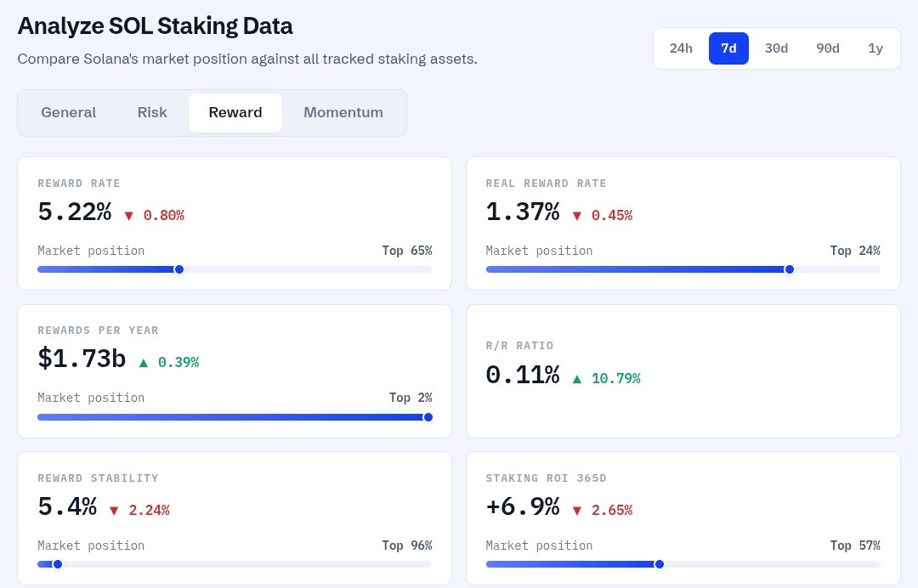Screen dimensions: 918x588
Task: Click the Compare Solana's market position subtitle
Action: [247, 59]
